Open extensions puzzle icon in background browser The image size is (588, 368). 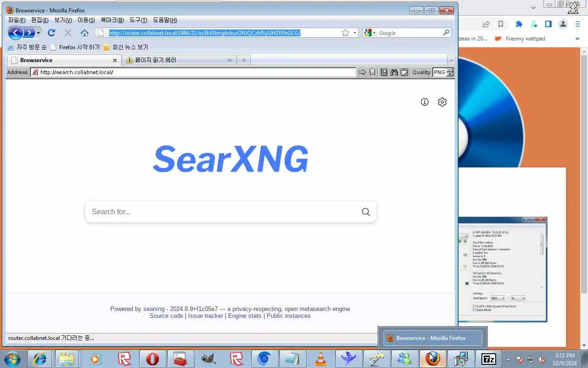519,24
